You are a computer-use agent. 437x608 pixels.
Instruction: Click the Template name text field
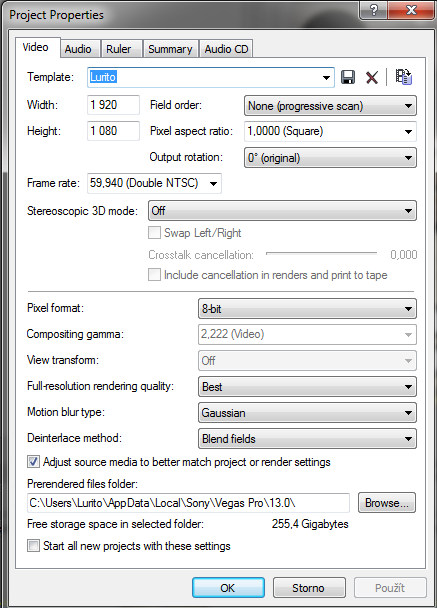(x=204, y=78)
